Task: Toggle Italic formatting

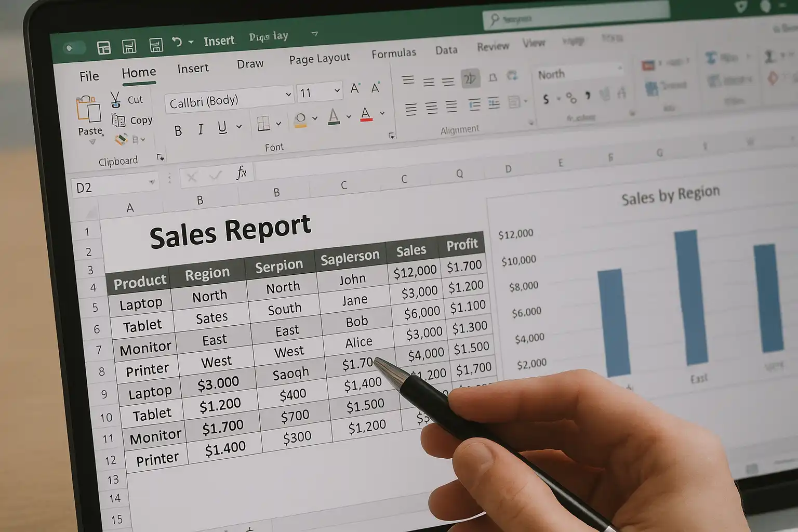Action: pos(201,129)
